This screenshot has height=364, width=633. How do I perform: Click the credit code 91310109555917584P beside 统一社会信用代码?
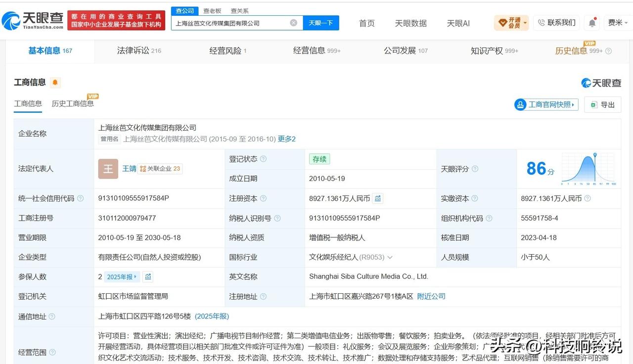point(134,198)
